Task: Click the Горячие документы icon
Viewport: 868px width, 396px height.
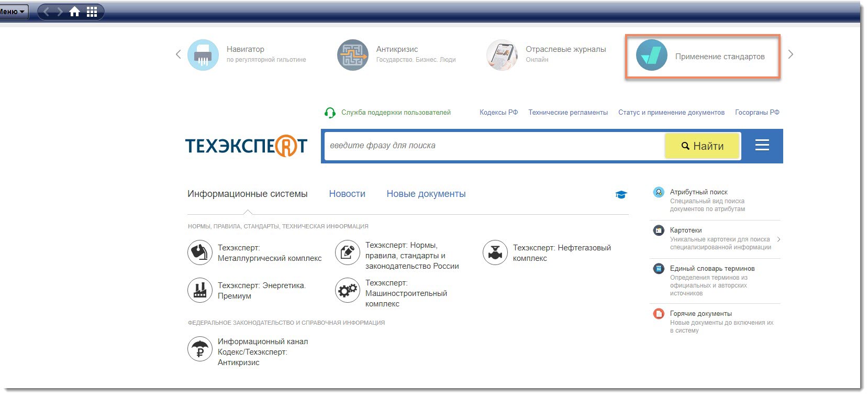Action: coord(659,314)
